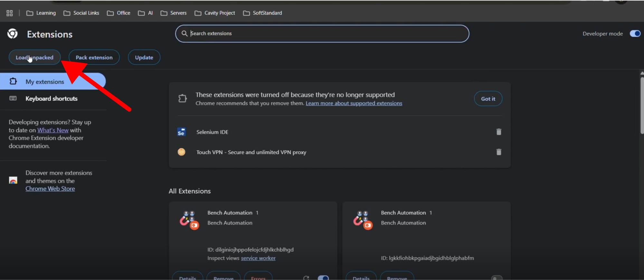This screenshot has height=280, width=644.
Task: Open the Social Links bookmarks folder
Action: coord(81,13)
